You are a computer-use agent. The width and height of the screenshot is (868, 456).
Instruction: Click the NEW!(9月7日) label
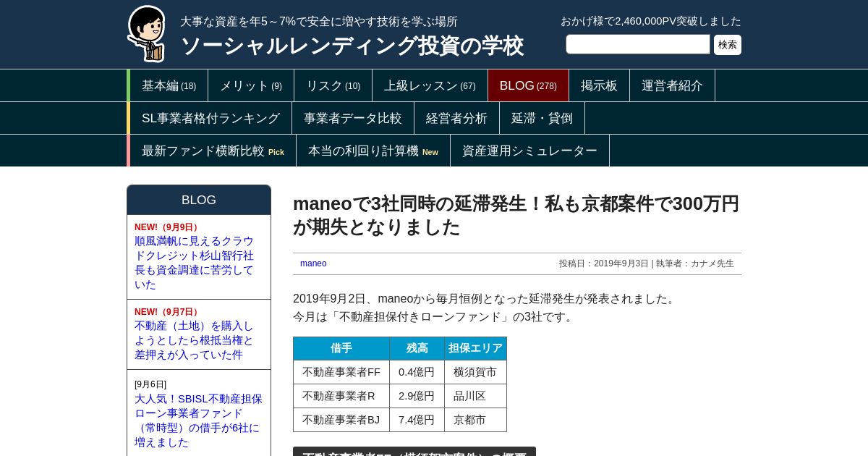click(x=168, y=312)
